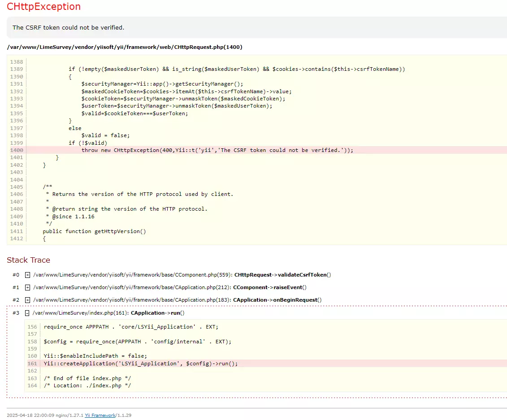The image size is (507, 420).
Task: Click trace #1 CApplication.php(212) row text
Action: (x=170, y=287)
